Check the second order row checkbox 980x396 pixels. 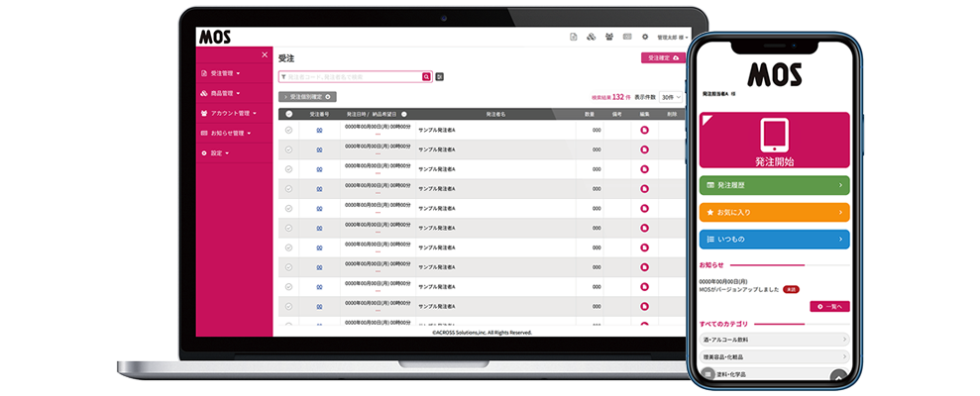coord(288,149)
